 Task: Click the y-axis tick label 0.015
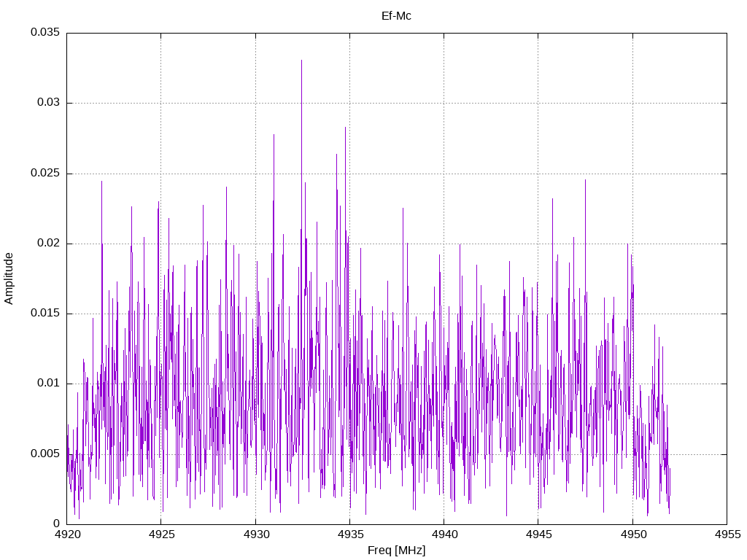[x=45, y=313]
